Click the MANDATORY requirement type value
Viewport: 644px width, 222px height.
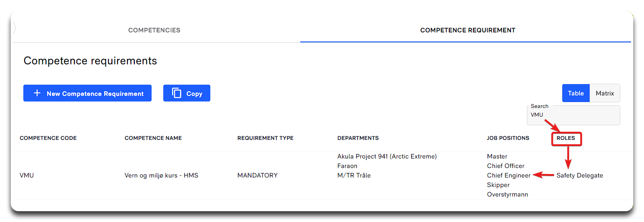257,175
